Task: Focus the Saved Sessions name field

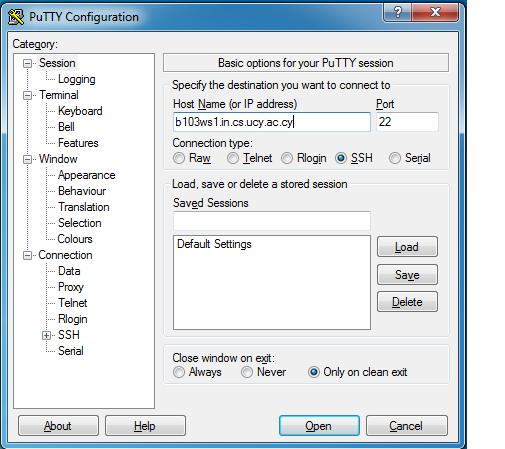Action: pyautogui.click(x=272, y=221)
